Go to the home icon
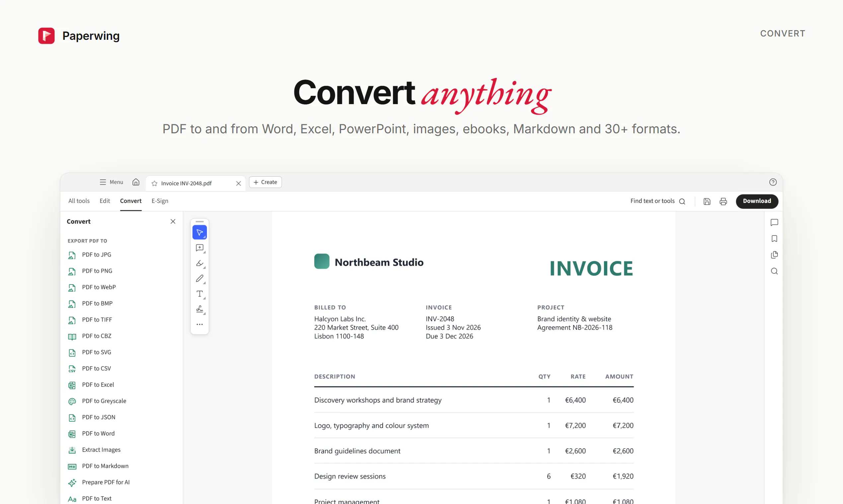 click(136, 182)
